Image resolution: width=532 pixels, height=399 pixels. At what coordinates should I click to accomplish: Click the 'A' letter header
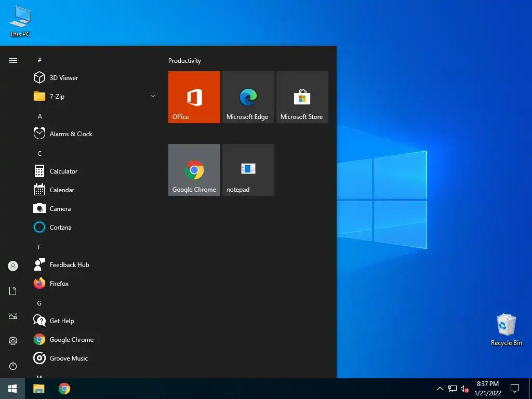pos(39,116)
